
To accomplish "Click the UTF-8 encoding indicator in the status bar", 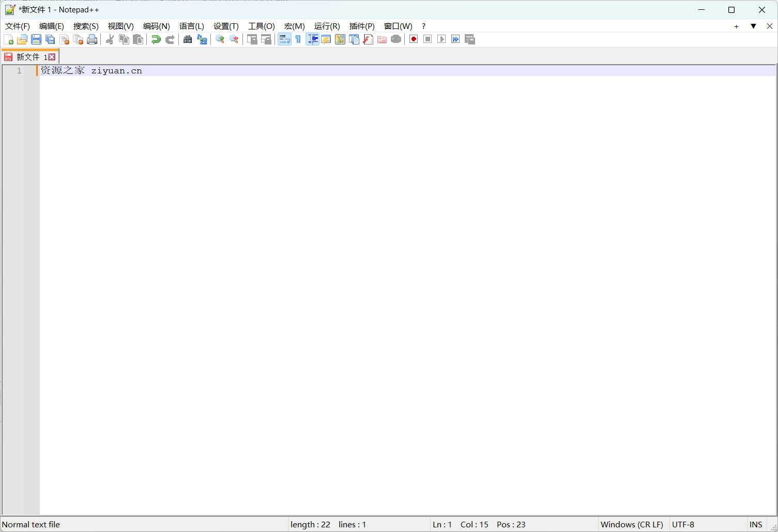I will [x=683, y=524].
